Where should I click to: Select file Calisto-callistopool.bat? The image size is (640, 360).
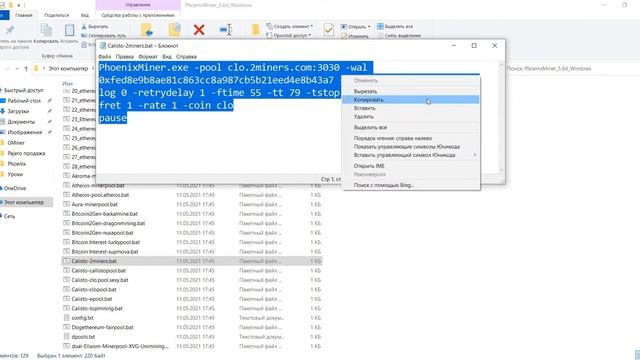point(99,271)
